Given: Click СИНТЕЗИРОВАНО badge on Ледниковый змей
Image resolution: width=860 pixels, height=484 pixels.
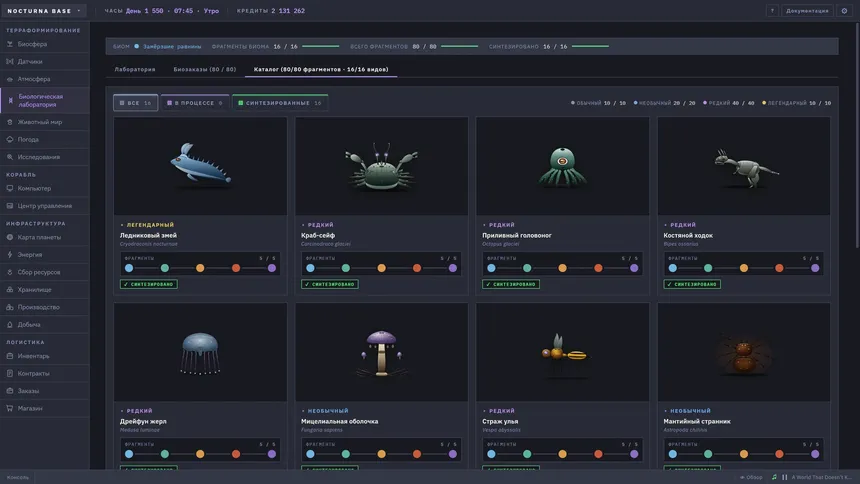Looking at the screenshot, I should [149, 284].
